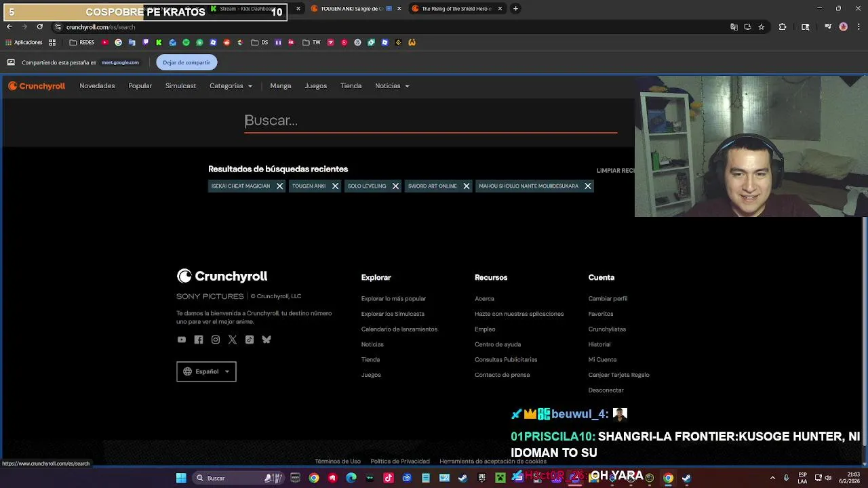Screen dimensions: 868x488
Task: Open REDES bookmarks folder
Action: coord(82,42)
